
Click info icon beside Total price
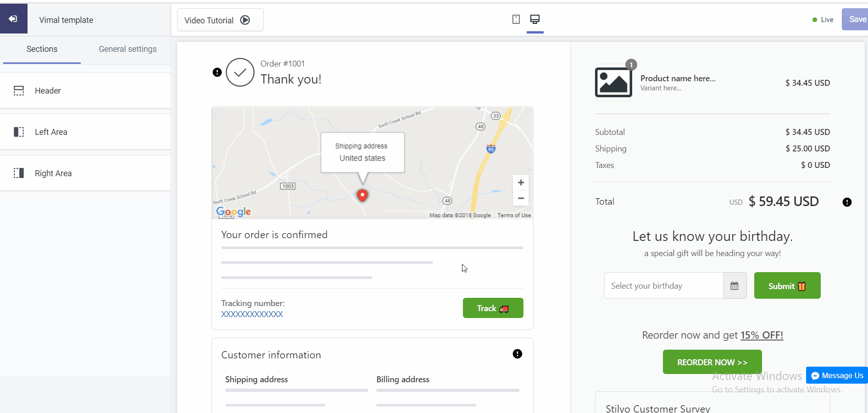pyautogui.click(x=847, y=202)
